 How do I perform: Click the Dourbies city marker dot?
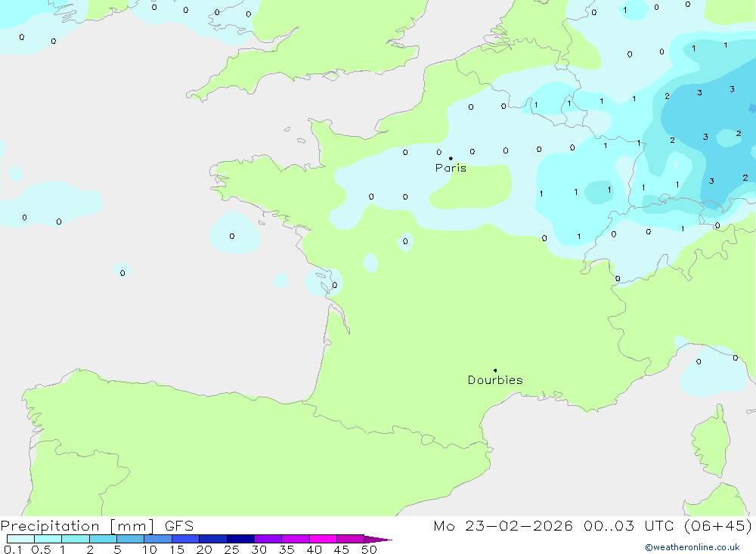pyautogui.click(x=495, y=370)
